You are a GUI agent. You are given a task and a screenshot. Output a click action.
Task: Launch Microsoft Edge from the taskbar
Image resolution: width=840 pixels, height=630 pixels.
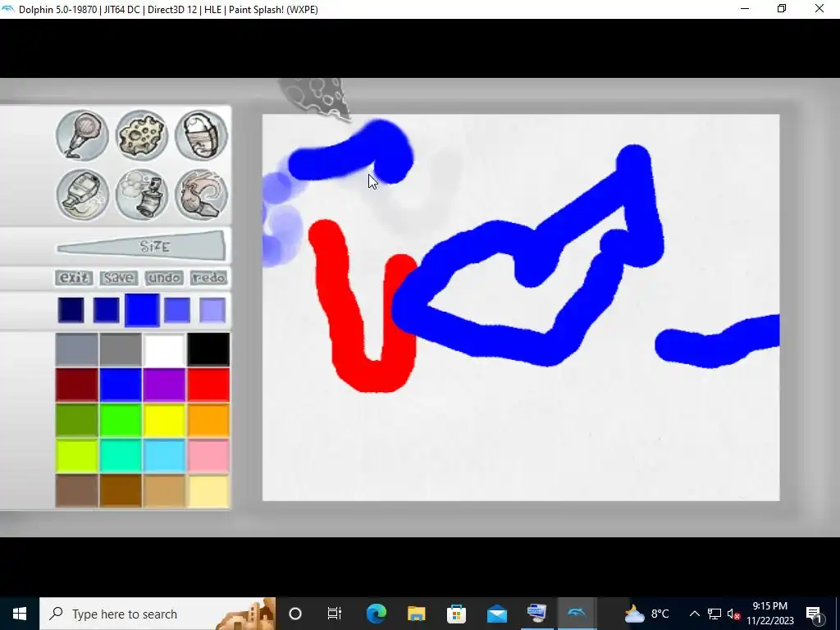[376, 614]
